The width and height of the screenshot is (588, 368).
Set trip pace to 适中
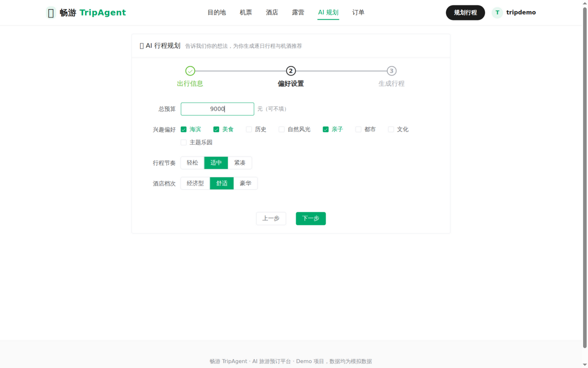point(216,163)
